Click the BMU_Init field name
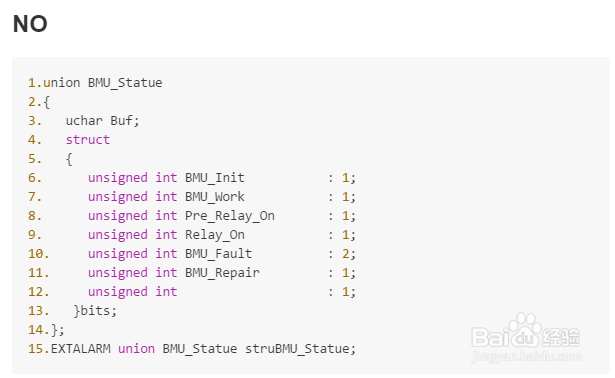This screenshot has width=615, height=378. (215, 178)
